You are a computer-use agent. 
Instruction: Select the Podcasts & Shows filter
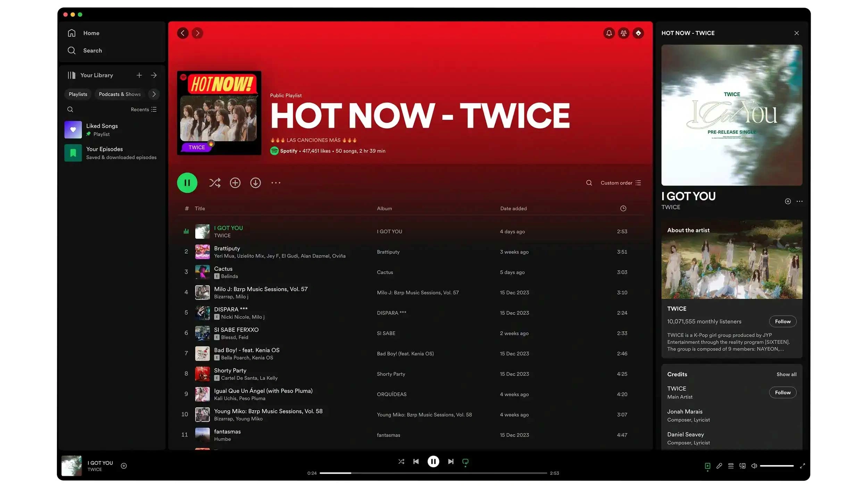coord(119,94)
